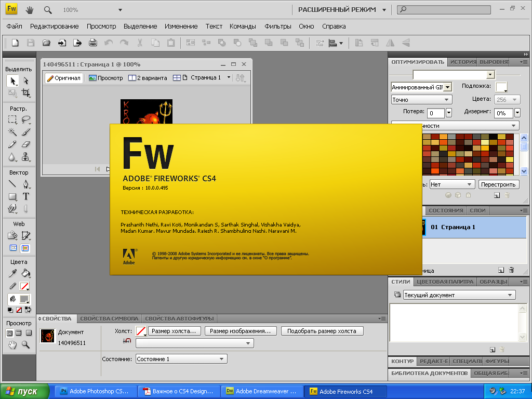Screen dimensions: 532x399
Task: Switch to the ИСТОРИЯ panel tab
Action: (x=463, y=62)
